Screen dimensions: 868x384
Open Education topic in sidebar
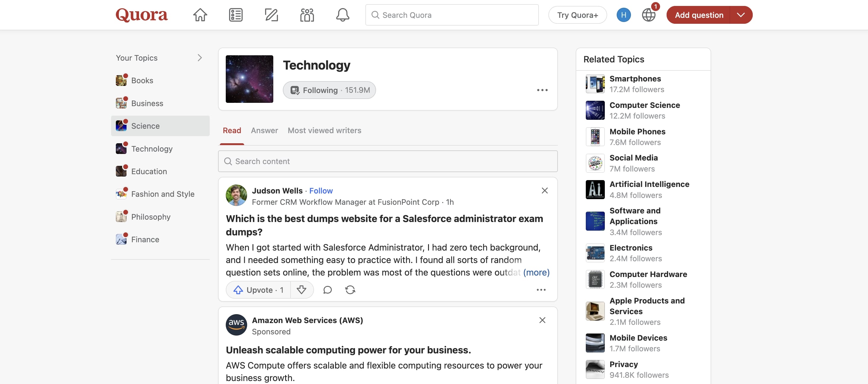point(160,171)
